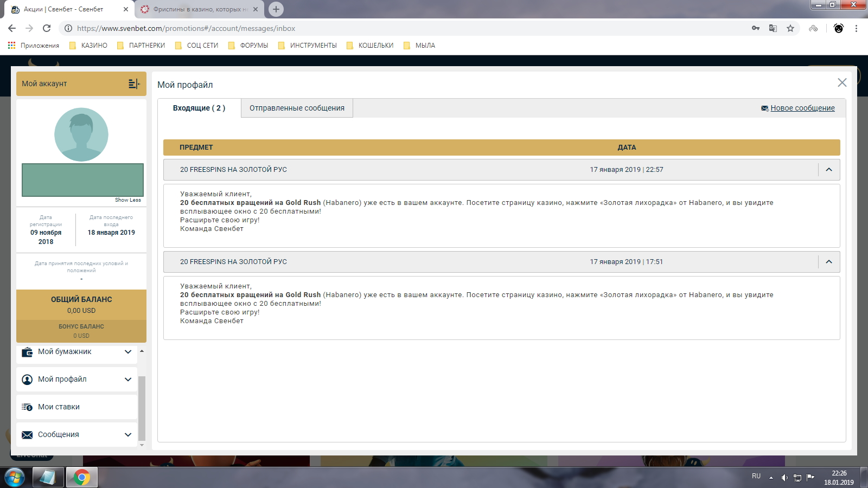Open the Windows Start menu
This screenshot has width=868, height=488.
pos(15,478)
